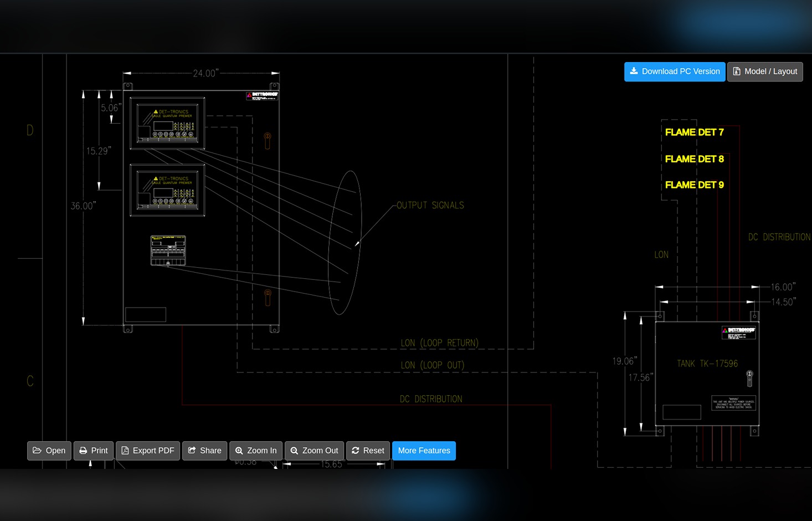Click the 19.06" dimension text
The width and height of the screenshot is (812, 521).
pos(625,361)
